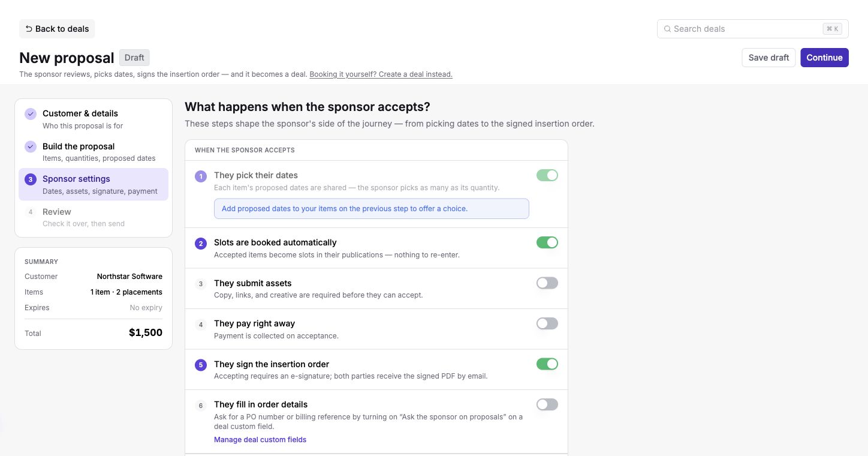Viewport: 868px width, 456px height.
Task: Click the Continue button
Action: tap(824, 58)
